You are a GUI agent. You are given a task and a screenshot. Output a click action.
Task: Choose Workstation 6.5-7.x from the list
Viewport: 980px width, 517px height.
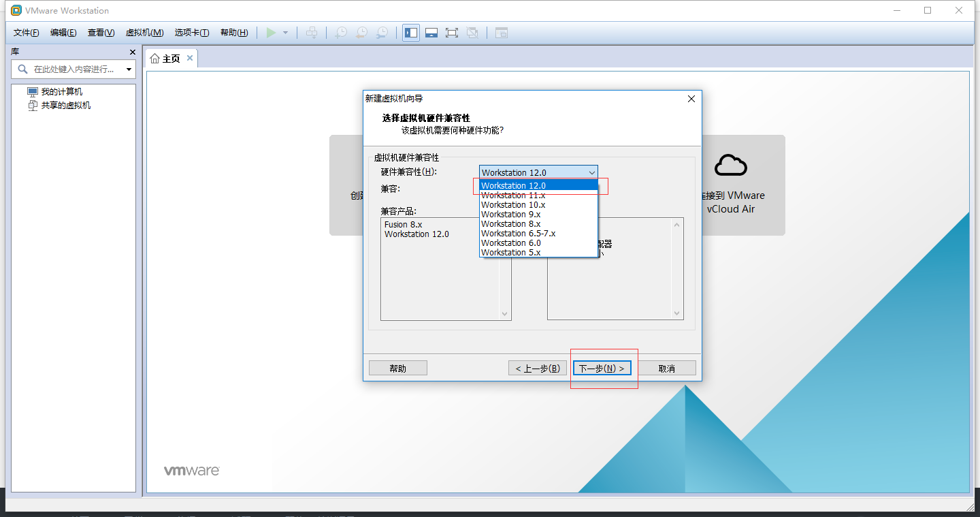point(538,233)
